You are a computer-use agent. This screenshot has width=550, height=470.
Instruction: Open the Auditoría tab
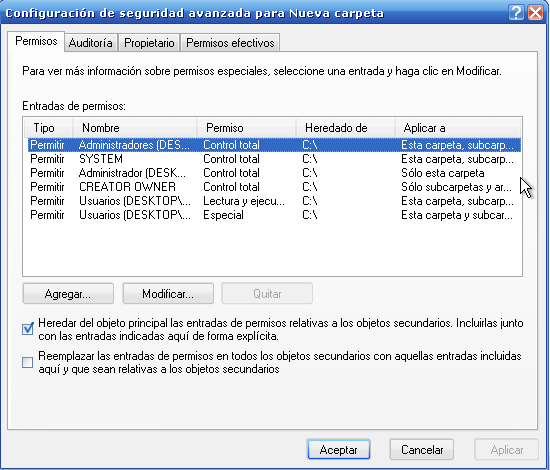tap(90, 43)
